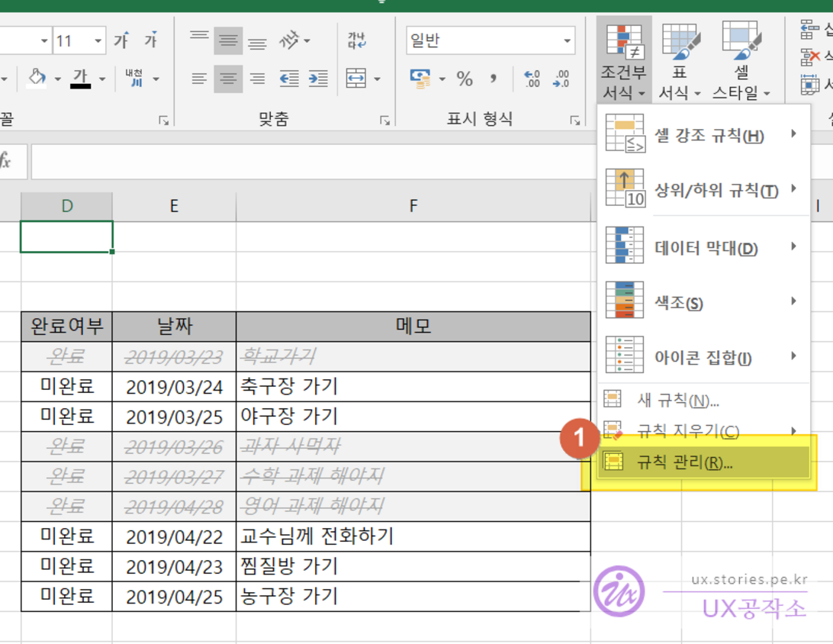
Task: Apply Comma Style number format
Action: coord(494,79)
